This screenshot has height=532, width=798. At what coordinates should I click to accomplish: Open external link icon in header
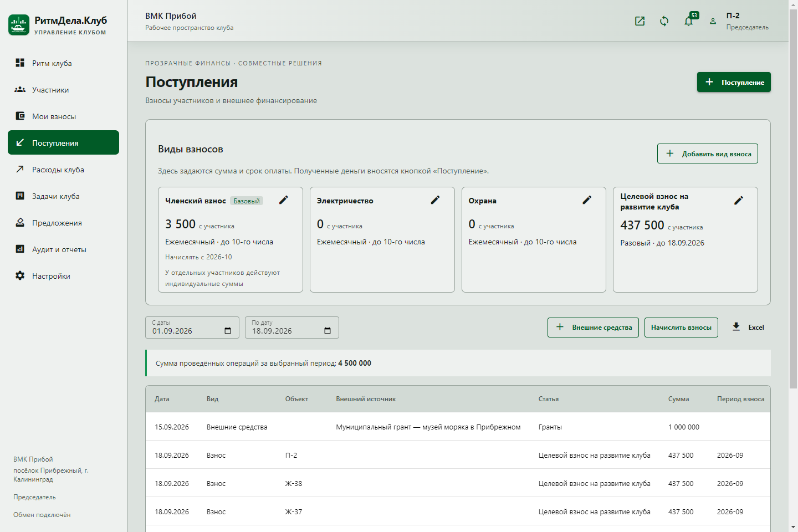(x=640, y=21)
